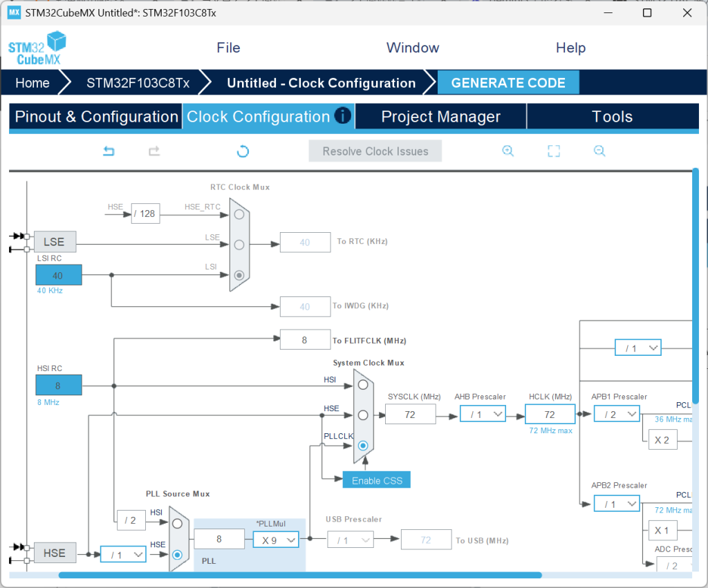Viewport: 708px width, 588px height.
Task: Click the info icon beside Clock Configuration
Action: tap(343, 116)
